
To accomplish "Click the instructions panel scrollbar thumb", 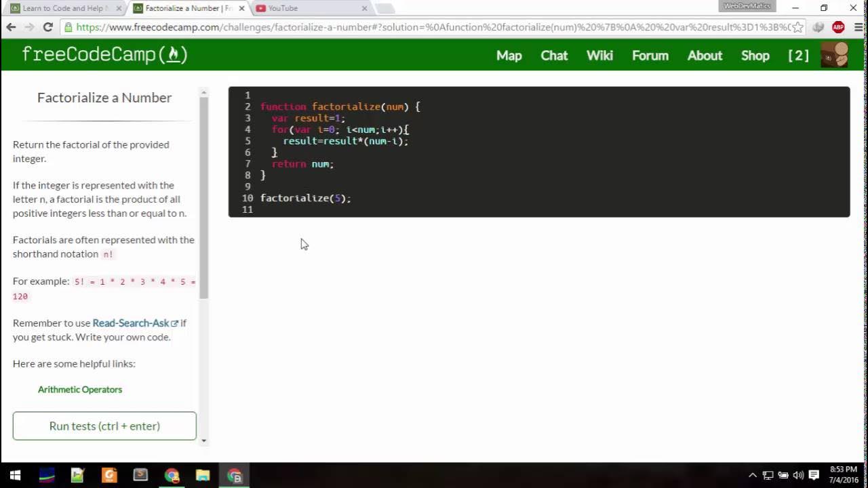I will coord(203,197).
